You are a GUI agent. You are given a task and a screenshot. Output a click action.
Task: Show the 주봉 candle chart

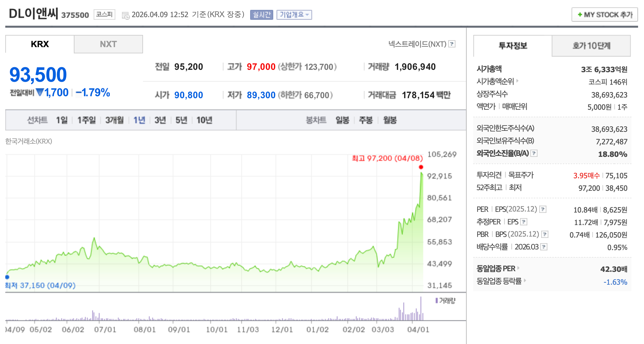(366, 120)
